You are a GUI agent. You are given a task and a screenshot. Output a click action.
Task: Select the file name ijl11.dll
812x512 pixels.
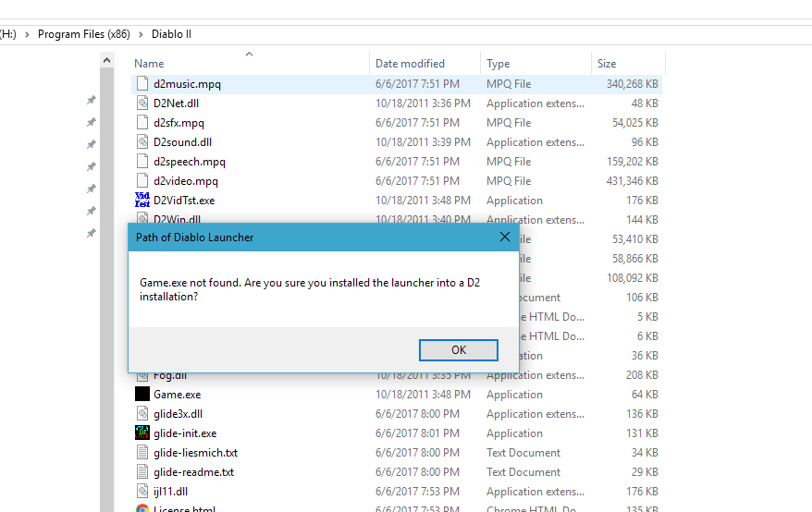click(170, 492)
